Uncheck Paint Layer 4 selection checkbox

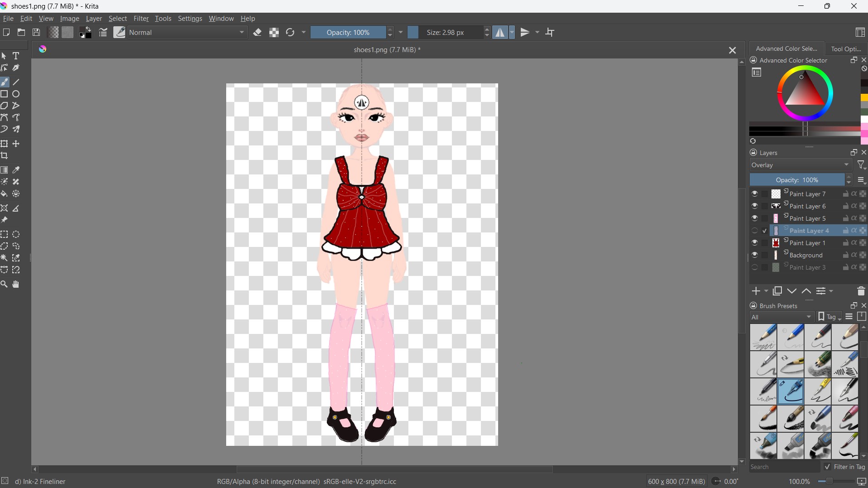point(765,231)
